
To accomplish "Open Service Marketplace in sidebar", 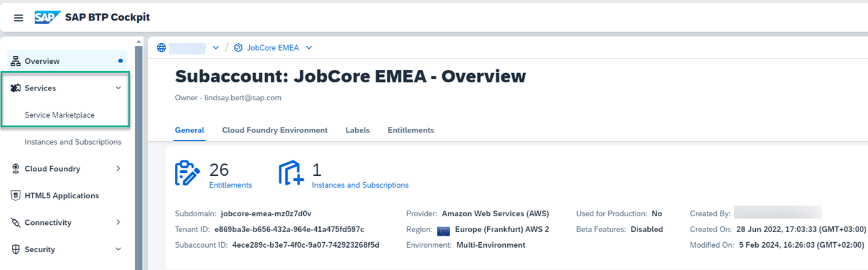I will [x=60, y=115].
